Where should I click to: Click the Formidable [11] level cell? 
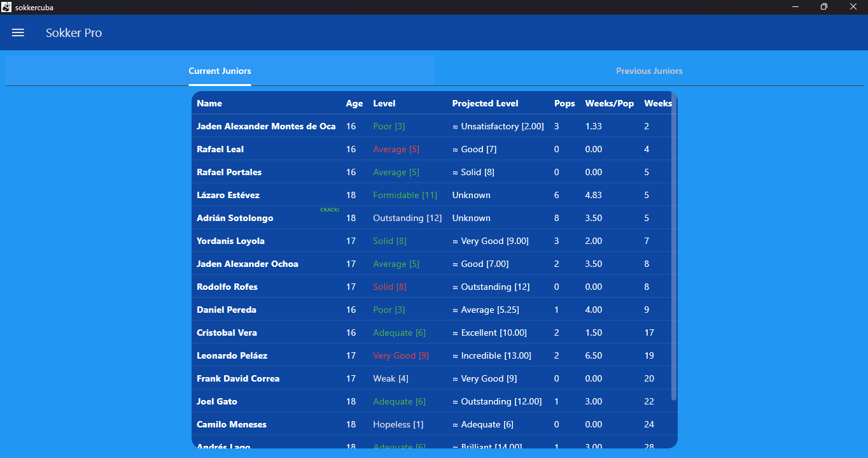[405, 195]
